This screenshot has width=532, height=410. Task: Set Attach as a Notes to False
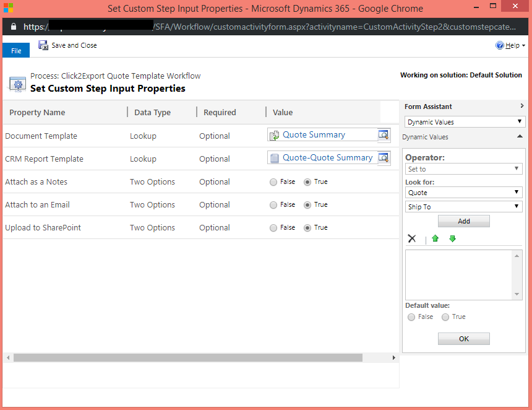point(273,182)
